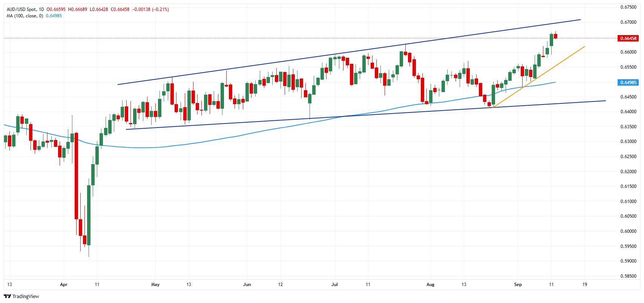
Task: Click the light blue 100-day moving average curve
Action: click(226, 138)
